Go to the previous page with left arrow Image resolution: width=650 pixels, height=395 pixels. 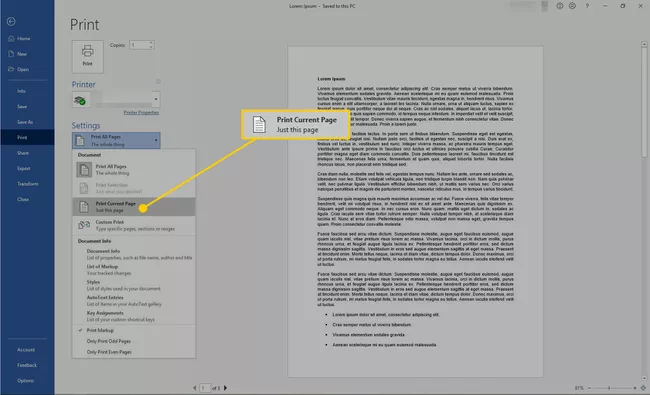194,388
